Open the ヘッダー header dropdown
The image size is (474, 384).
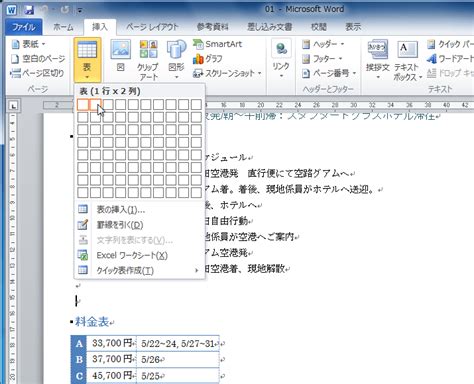coord(323,44)
